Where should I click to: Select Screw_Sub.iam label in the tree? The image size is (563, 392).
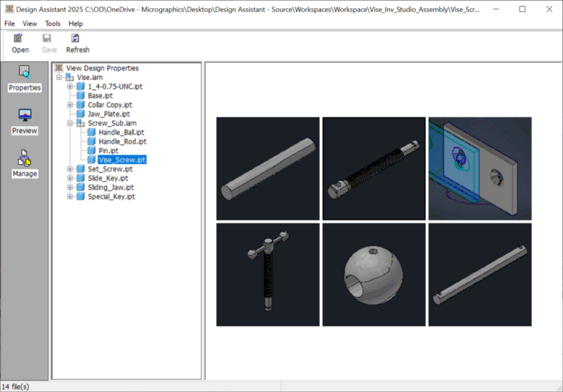[x=112, y=123]
